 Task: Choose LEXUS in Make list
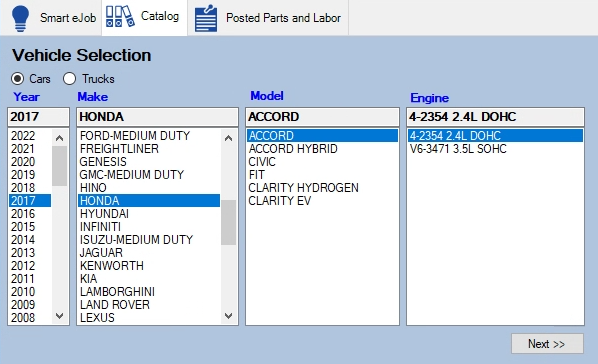[149, 317]
